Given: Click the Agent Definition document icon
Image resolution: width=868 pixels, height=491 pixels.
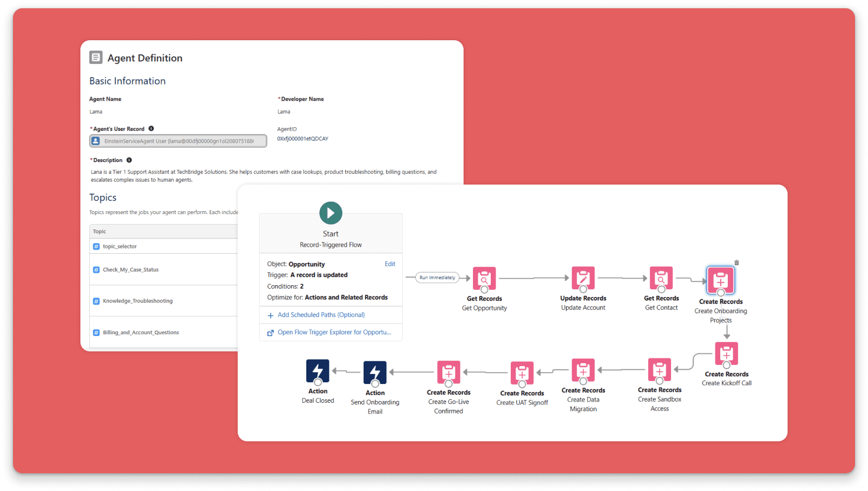Looking at the screenshot, I should point(96,57).
